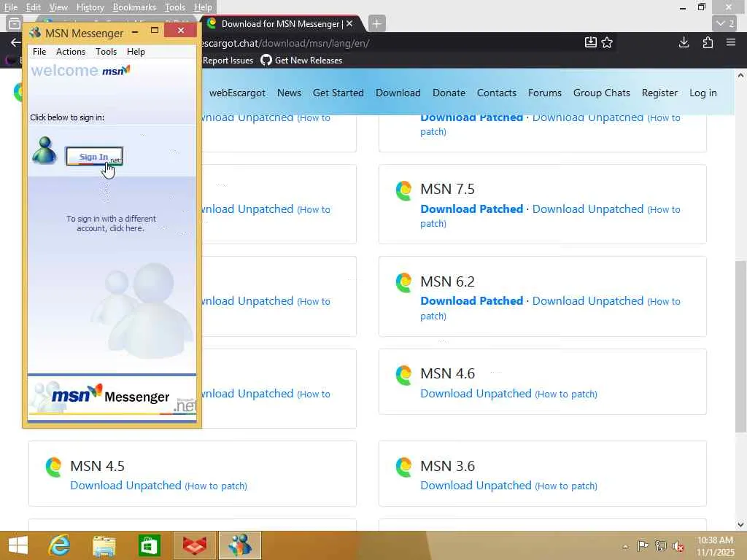This screenshot has height=560, width=747.
Task: Open the Actions menu in MSN Messenger
Action: point(71,52)
